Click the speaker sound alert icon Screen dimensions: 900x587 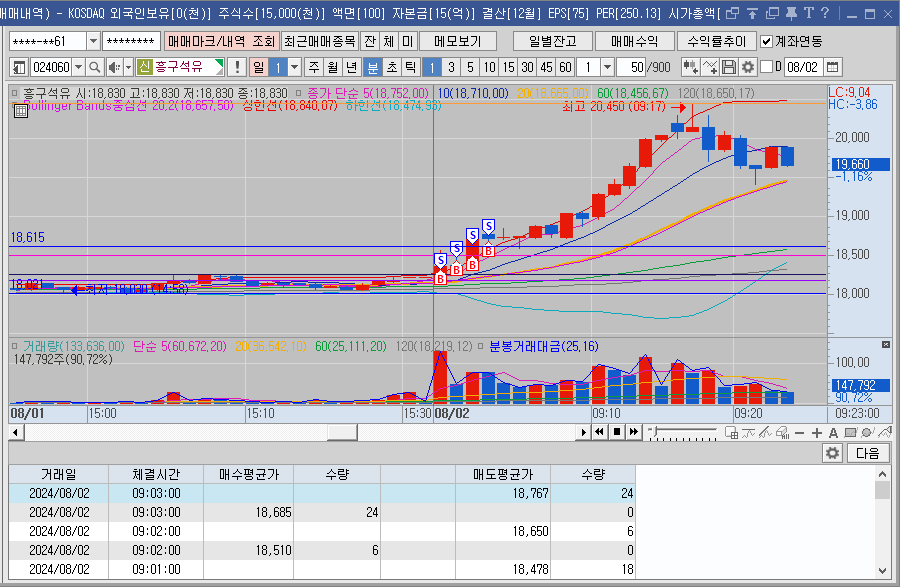114,68
